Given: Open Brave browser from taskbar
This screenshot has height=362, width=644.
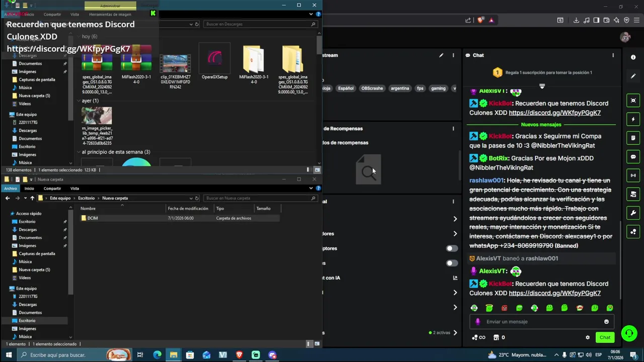Looking at the screenshot, I should pyautogui.click(x=239, y=355).
